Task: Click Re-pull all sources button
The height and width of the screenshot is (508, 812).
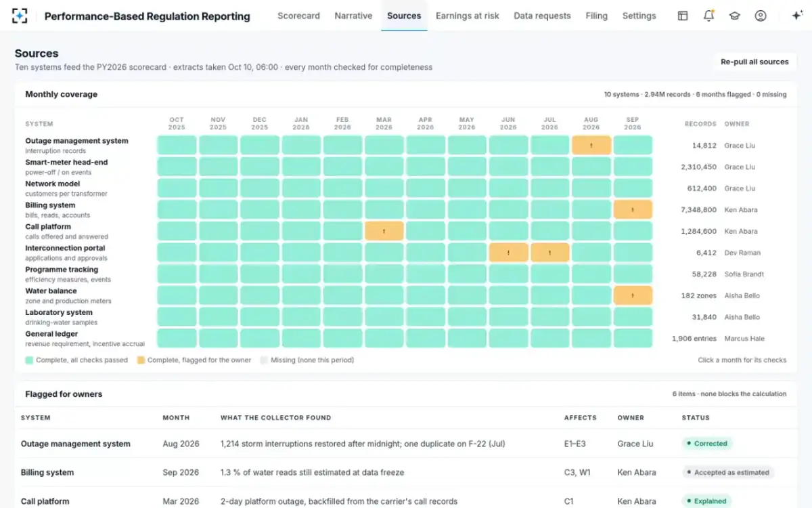Action: (754, 62)
